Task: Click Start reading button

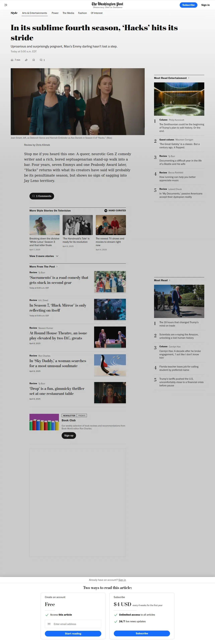Action: click(73, 633)
